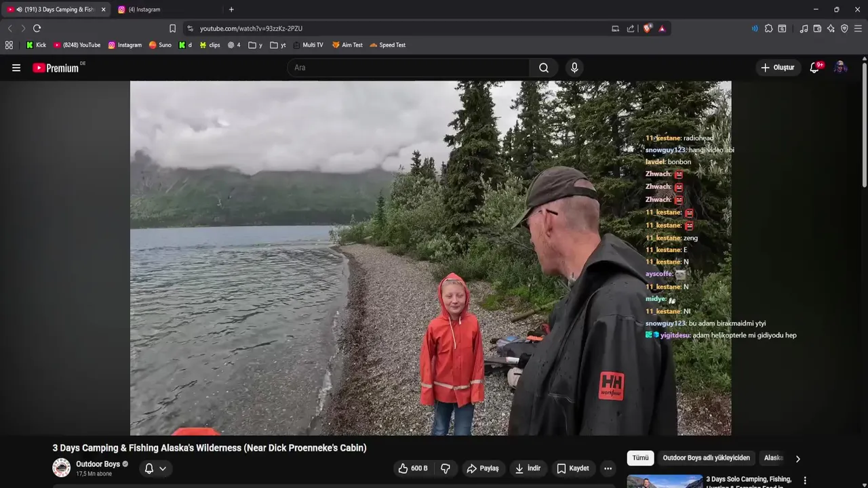The width and height of the screenshot is (868, 488).
Task: Close the YouTube tab
Action: point(103,9)
